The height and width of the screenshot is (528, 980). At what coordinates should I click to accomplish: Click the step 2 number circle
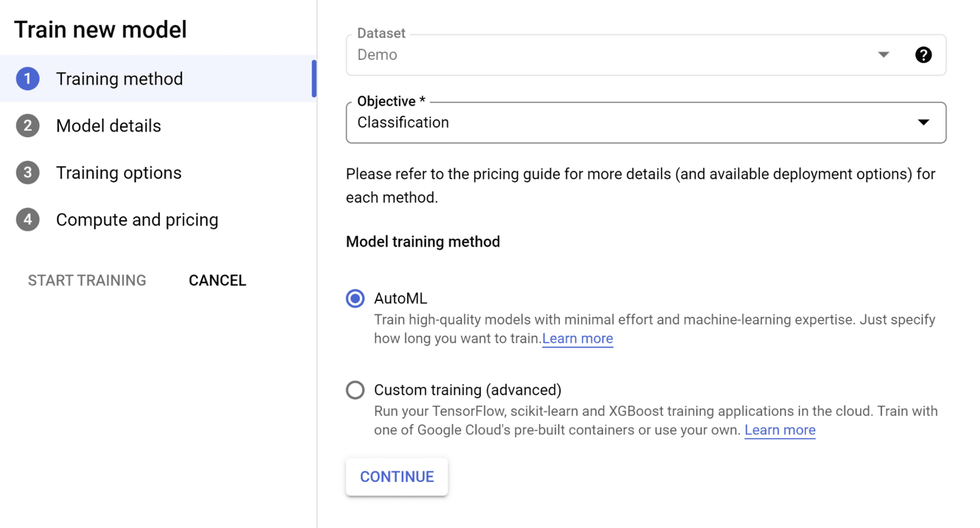(28, 126)
